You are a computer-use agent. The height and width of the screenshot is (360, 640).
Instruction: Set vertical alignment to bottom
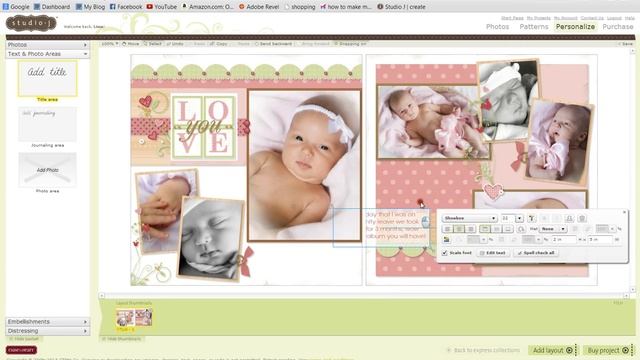tap(507, 229)
